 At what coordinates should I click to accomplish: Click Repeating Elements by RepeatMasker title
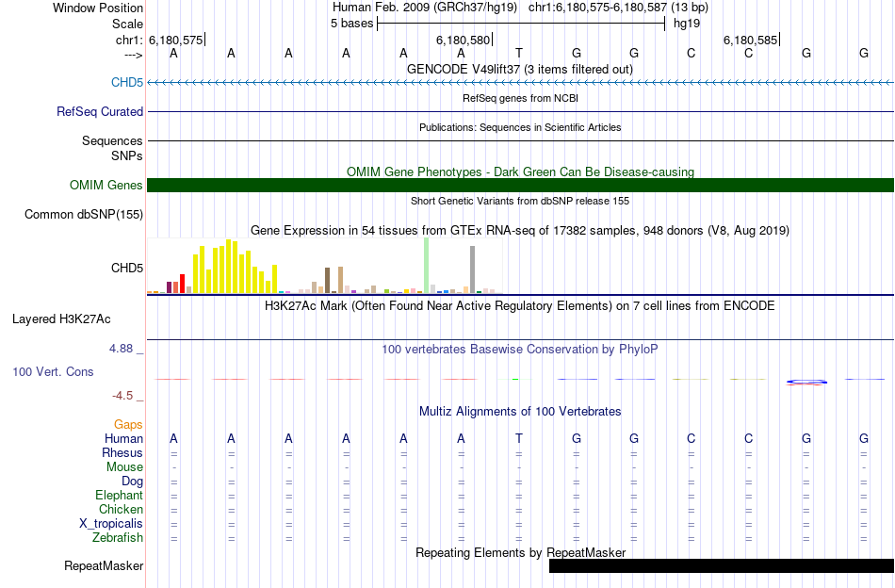click(520, 552)
